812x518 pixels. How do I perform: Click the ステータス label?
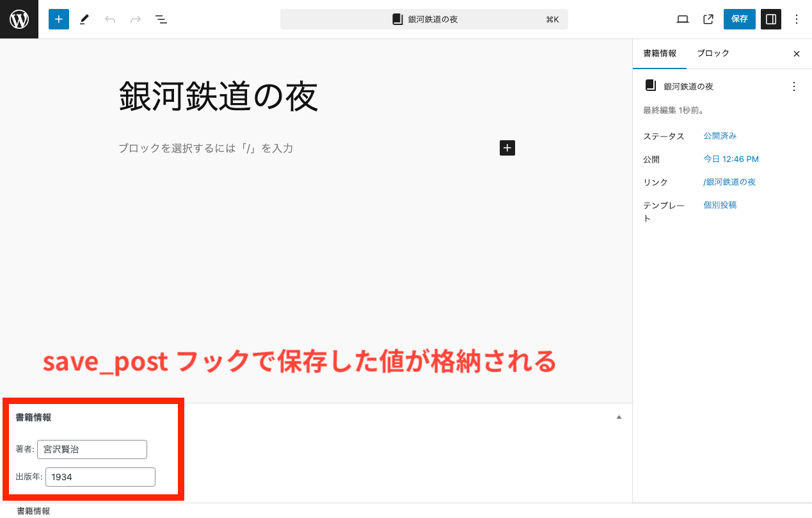[x=664, y=136]
